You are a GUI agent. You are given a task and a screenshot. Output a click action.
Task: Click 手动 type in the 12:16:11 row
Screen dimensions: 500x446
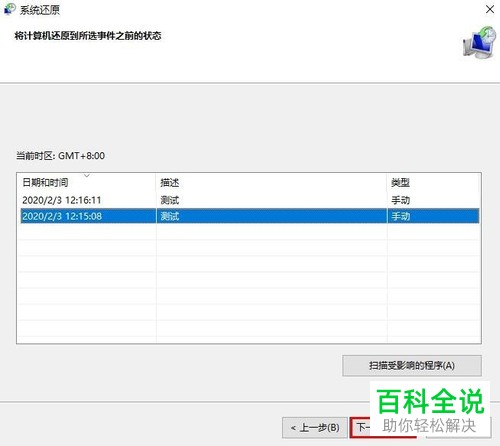(400, 200)
